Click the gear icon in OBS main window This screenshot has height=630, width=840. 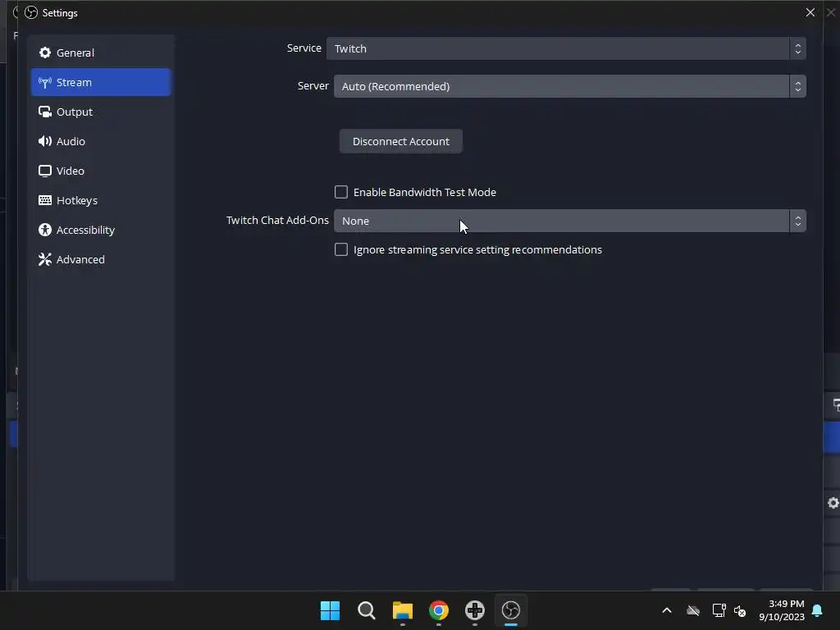pos(833,503)
